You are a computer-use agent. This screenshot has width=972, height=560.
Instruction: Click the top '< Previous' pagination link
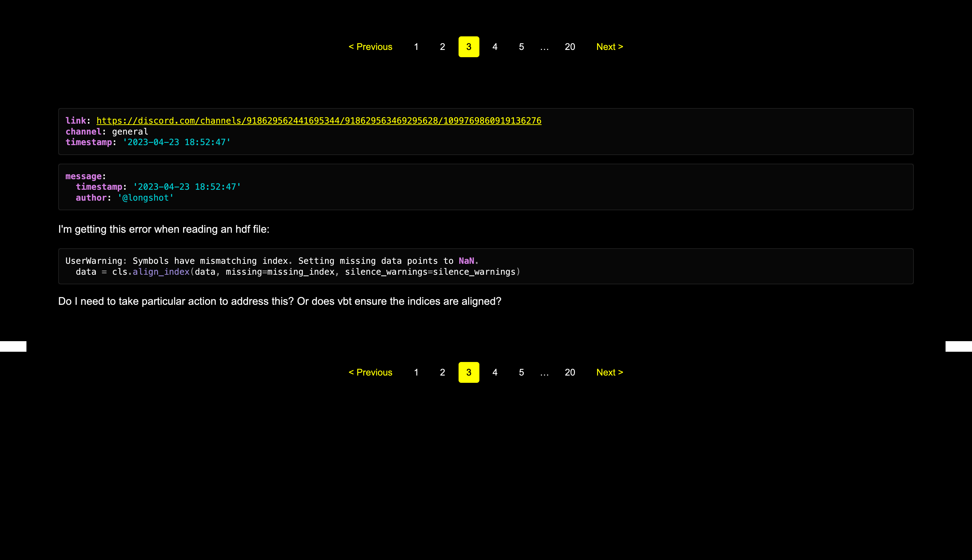[x=370, y=47]
